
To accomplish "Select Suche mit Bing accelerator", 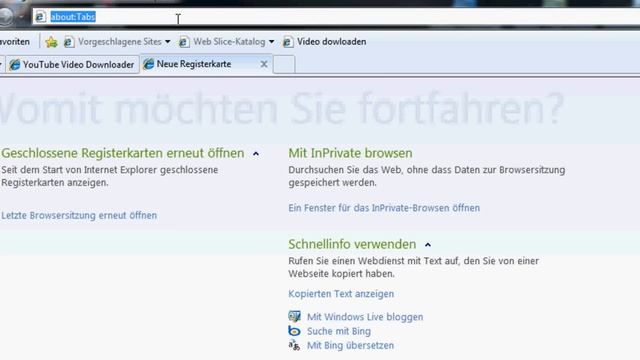I will 339,331.
